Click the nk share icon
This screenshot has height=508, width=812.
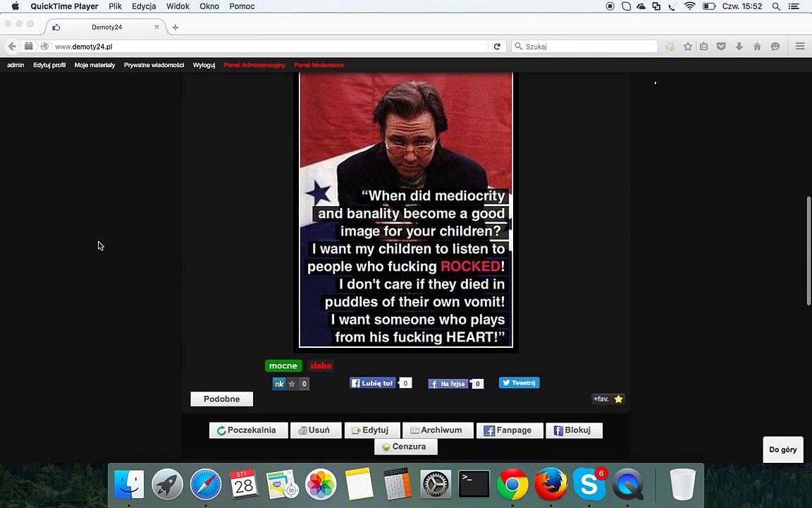[278, 384]
